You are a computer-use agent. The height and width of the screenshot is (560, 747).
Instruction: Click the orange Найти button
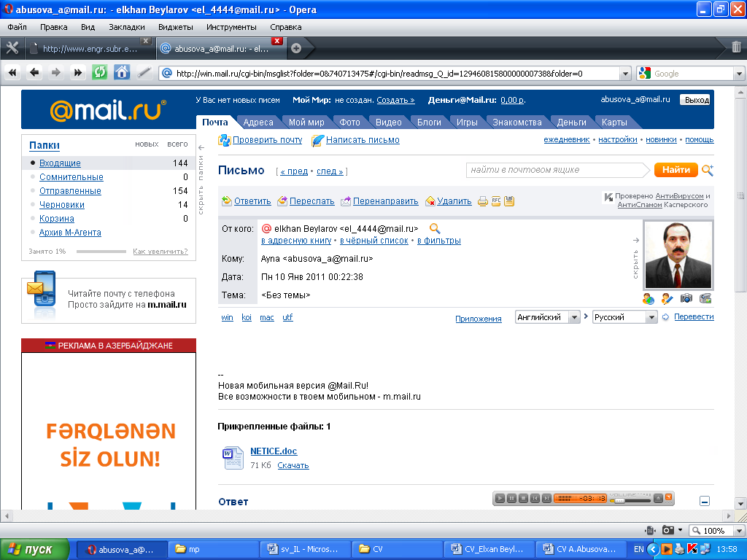(676, 169)
